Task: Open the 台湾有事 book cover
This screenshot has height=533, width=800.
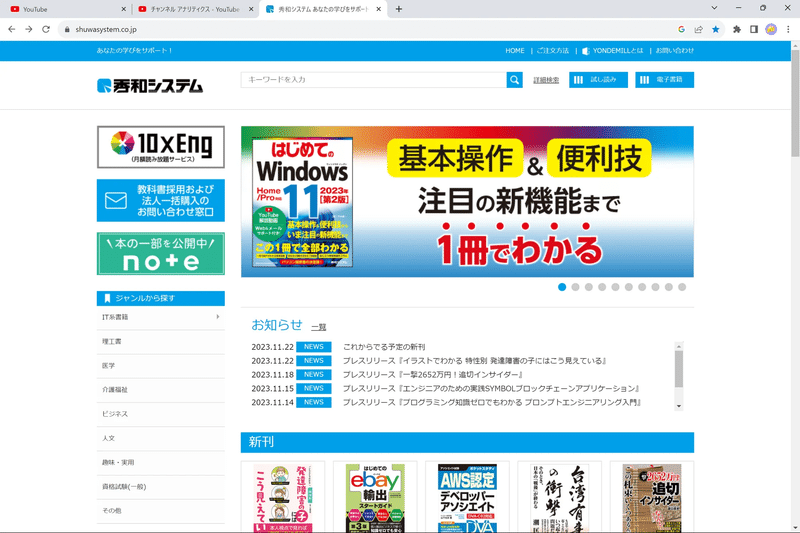Action: [560, 498]
